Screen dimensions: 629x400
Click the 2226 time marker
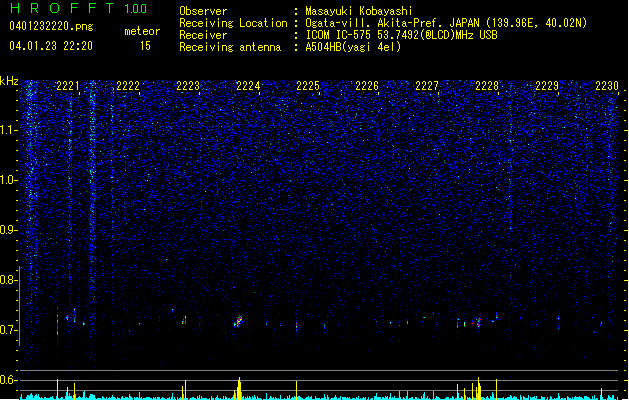point(367,86)
